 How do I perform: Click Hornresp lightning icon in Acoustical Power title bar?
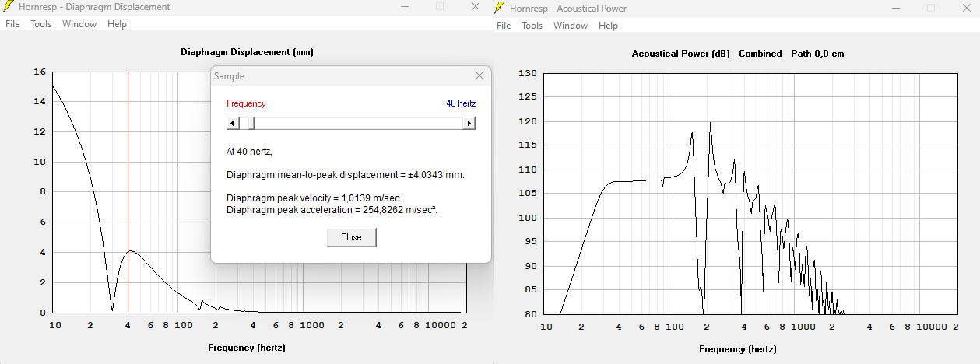(x=500, y=8)
